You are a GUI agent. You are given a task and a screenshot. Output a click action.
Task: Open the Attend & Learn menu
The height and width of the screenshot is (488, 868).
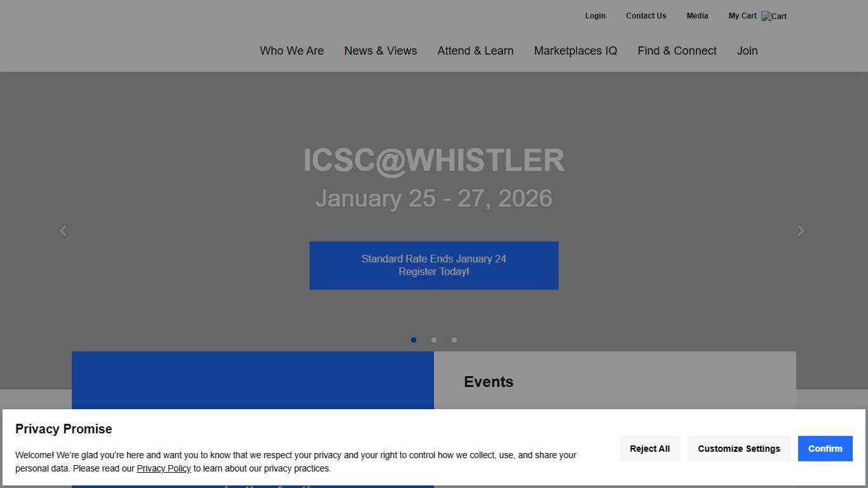click(x=475, y=51)
